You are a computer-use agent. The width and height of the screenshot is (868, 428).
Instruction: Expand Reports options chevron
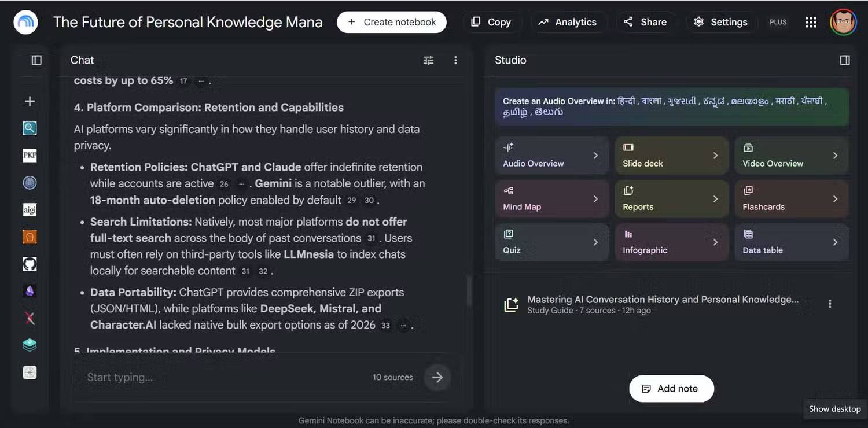[x=715, y=199]
